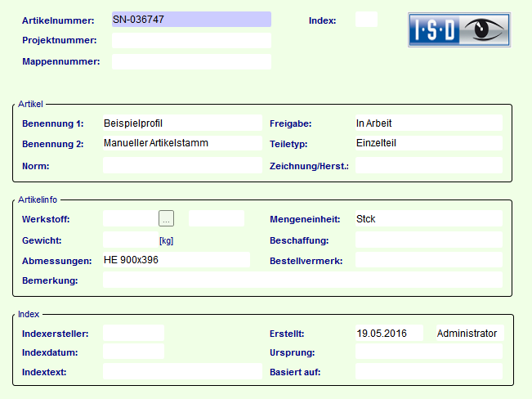The width and height of the screenshot is (532, 399).
Task: Click the Mappennummer input field
Action: [x=190, y=61]
